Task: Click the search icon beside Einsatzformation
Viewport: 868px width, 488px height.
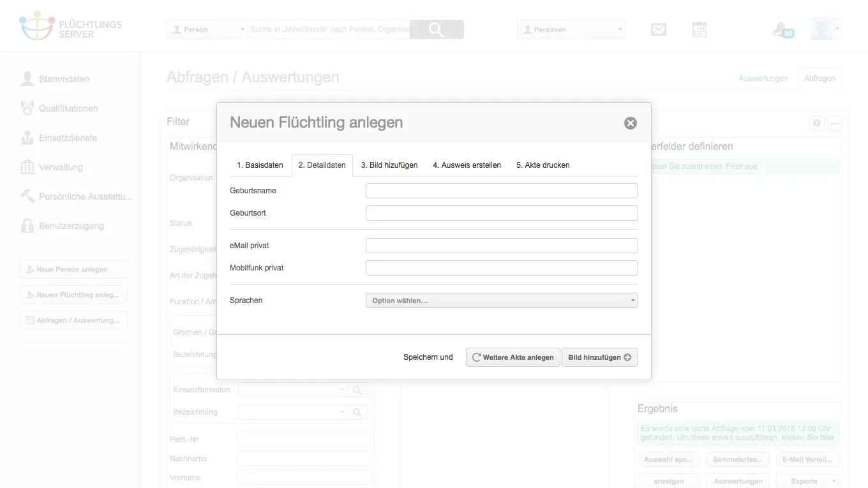Action: coord(357,390)
